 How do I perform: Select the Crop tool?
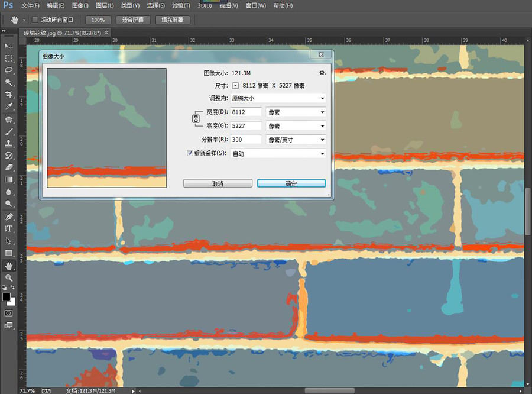8,94
